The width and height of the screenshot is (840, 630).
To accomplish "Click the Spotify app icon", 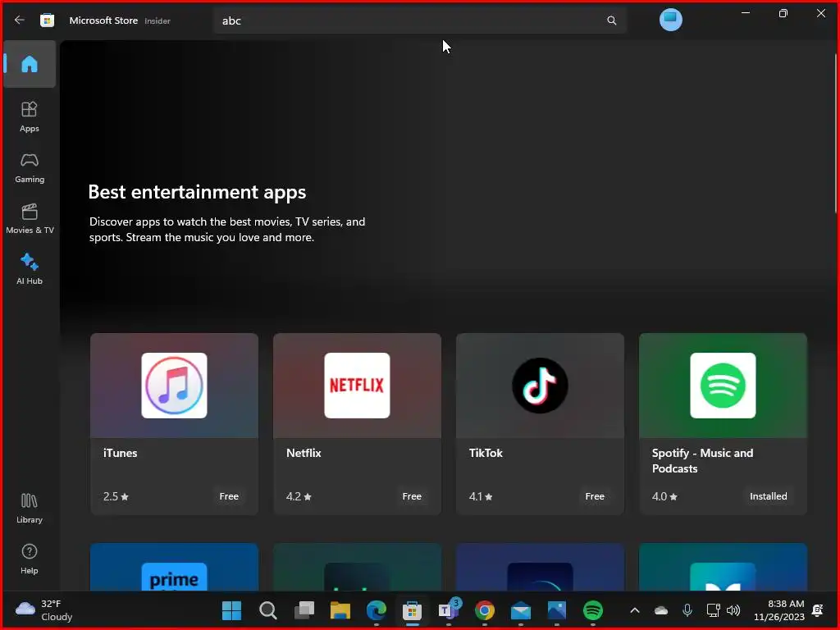I will pyautogui.click(x=723, y=386).
